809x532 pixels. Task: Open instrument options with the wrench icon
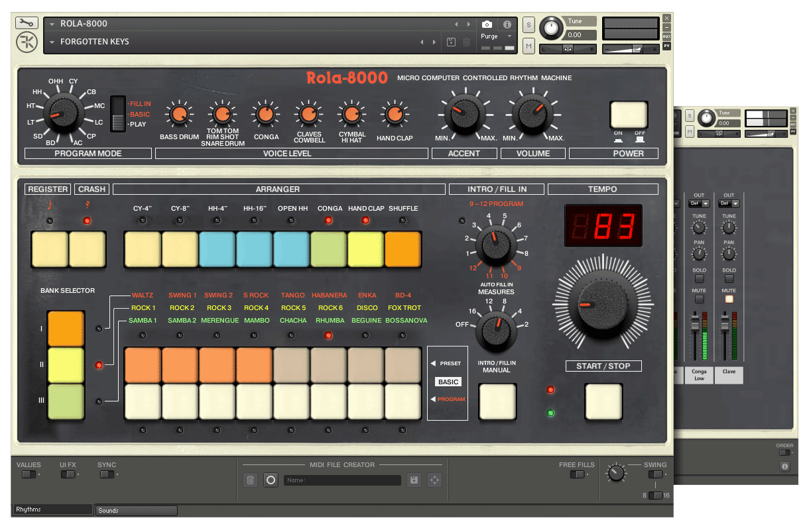tap(27, 23)
